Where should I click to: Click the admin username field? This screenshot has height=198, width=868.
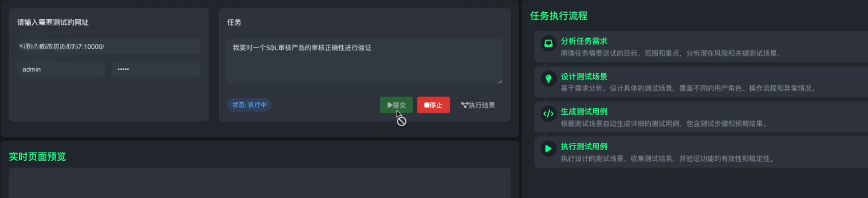61,69
